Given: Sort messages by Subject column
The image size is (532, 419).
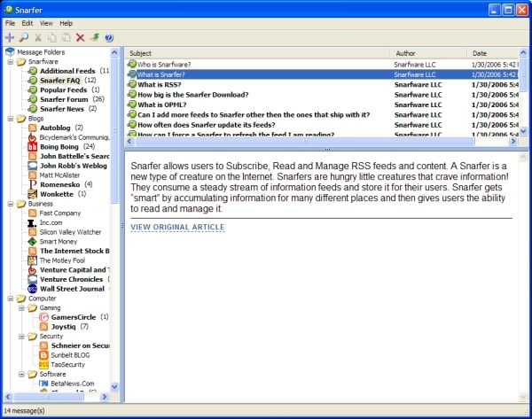Looking at the screenshot, I should (258, 53).
